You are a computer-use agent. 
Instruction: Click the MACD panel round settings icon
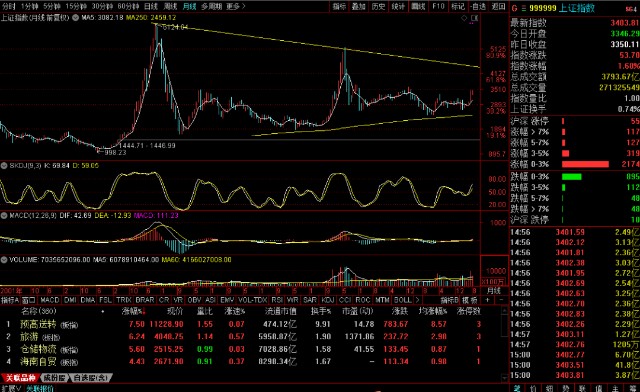click(x=4, y=215)
